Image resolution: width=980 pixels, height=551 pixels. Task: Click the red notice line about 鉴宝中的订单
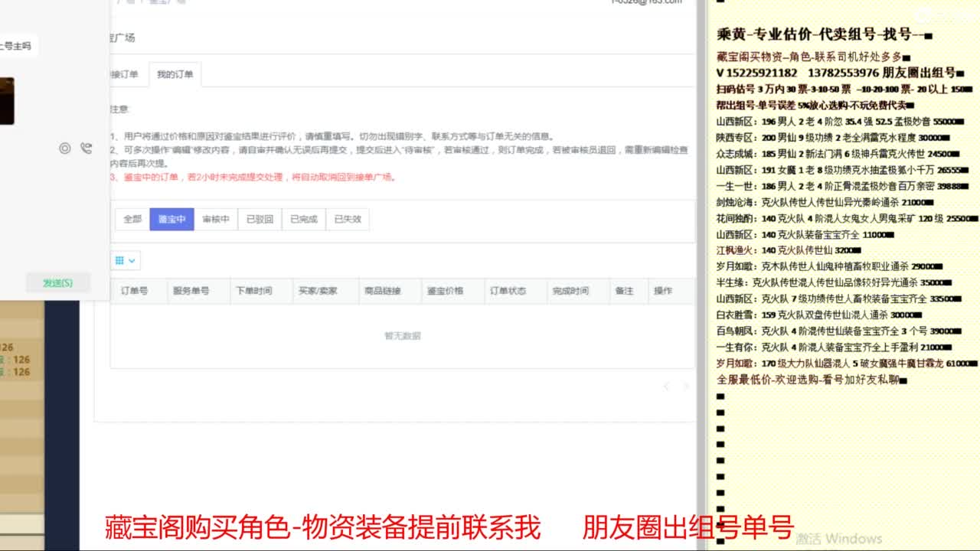(253, 177)
